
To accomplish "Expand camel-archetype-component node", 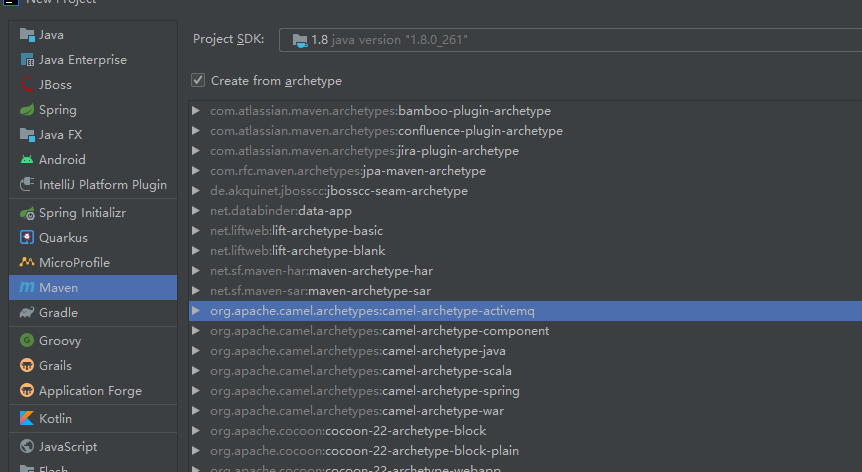I will tap(196, 330).
